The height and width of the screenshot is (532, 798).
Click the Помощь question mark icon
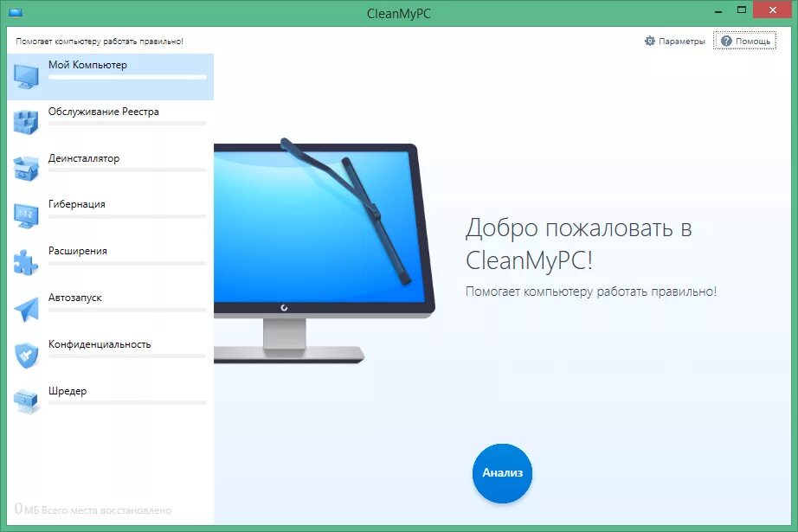coord(726,41)
